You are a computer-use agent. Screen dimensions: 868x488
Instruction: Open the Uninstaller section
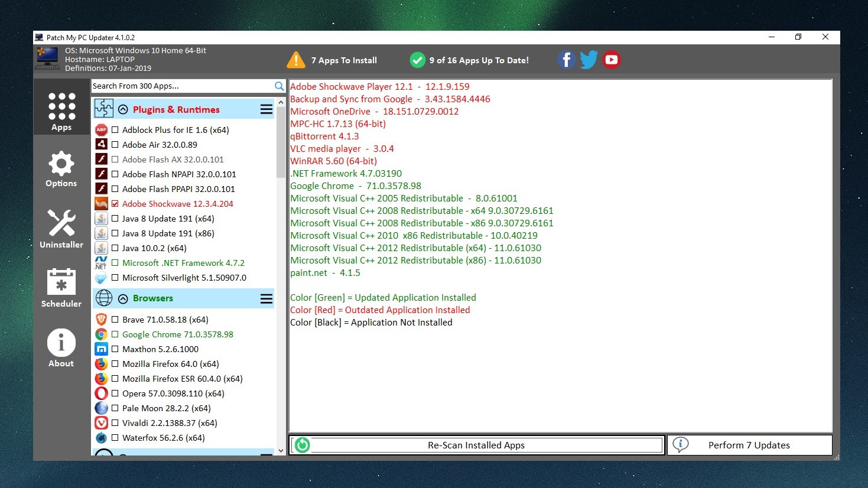click(61, 229)
